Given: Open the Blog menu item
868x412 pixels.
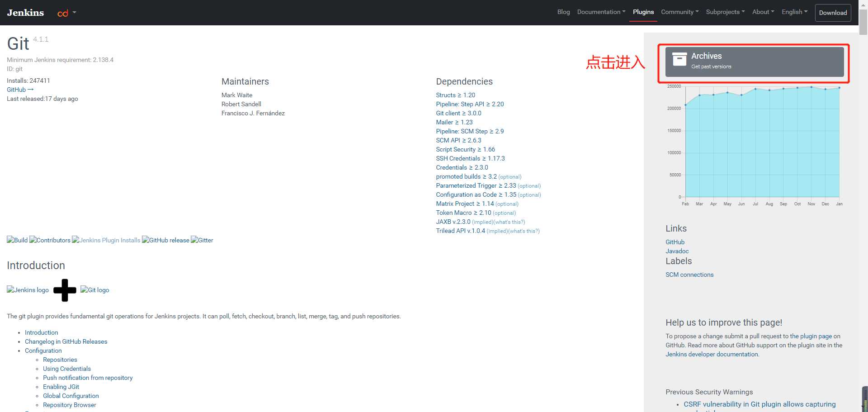Looking at the screenshot, I should click(x=563, y=12).
